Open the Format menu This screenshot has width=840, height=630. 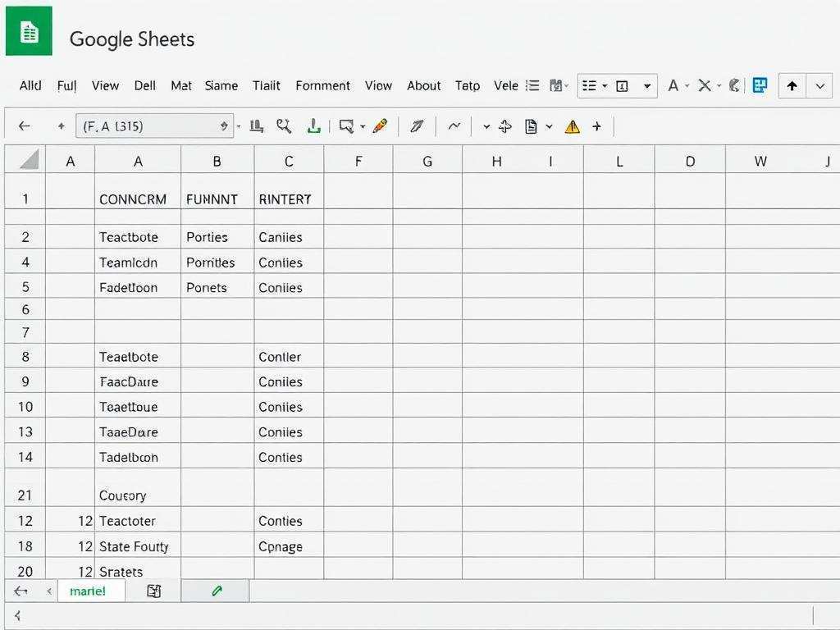322,85
